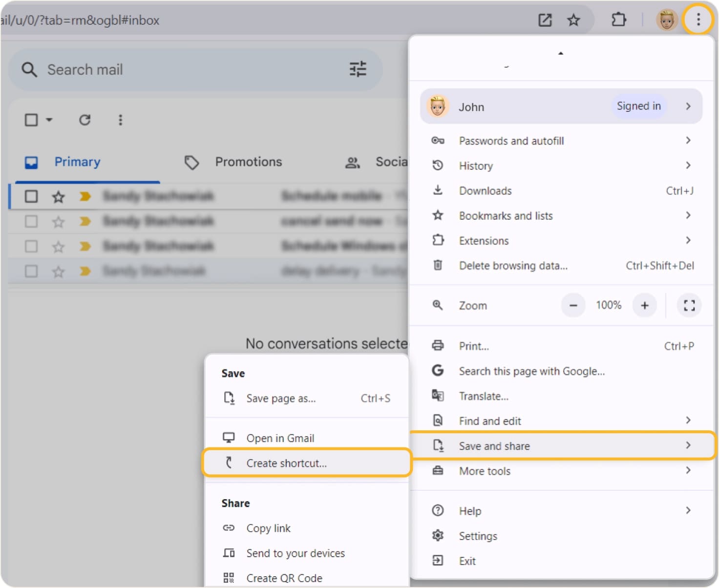This screenshot has height=588, width=719.
Task: Open Settings from the Chrome menu
Action: (478, 535)
